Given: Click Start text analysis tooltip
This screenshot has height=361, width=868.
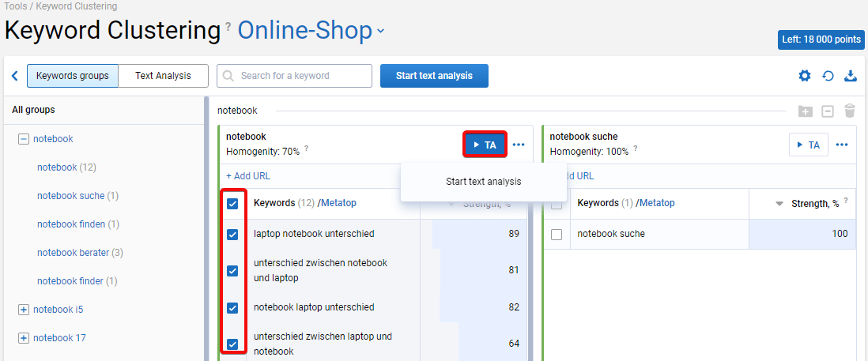Looking at the screenshot, I should tap(483, 182).
